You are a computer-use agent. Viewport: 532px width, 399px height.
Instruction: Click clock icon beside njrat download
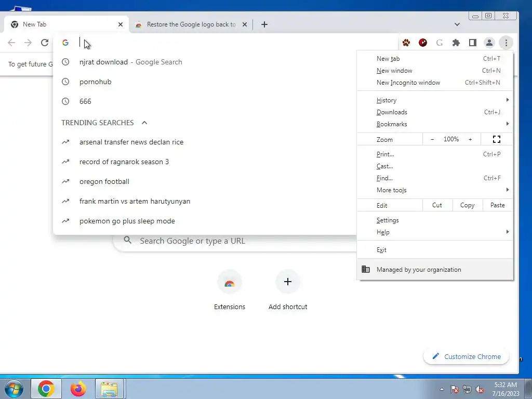[65, 62]
